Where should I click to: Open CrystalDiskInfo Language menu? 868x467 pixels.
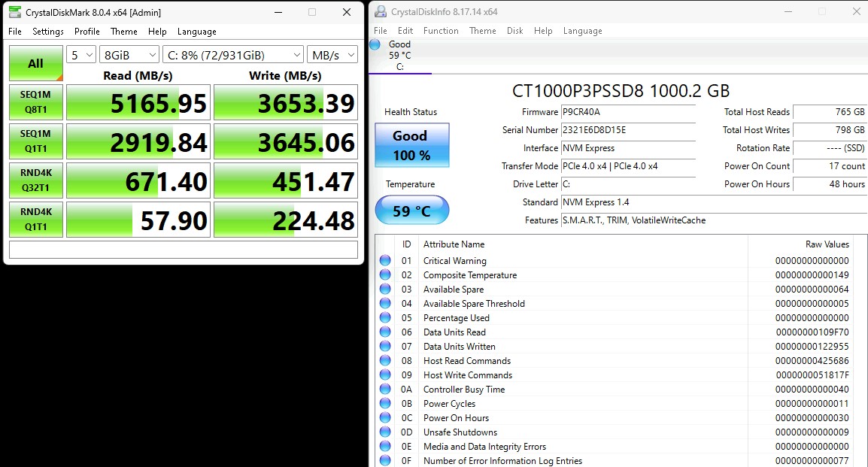tap(582, 31)
